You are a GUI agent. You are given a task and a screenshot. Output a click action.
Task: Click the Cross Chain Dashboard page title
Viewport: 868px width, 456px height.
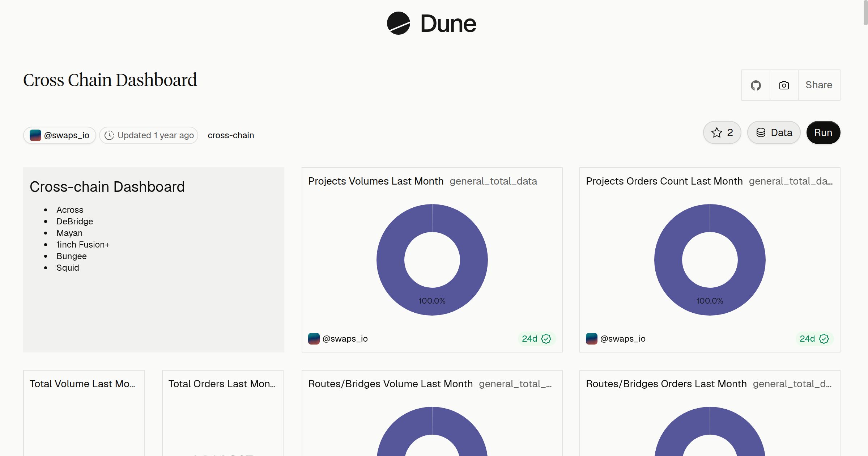pyautogui.click(x=110, y=80)
